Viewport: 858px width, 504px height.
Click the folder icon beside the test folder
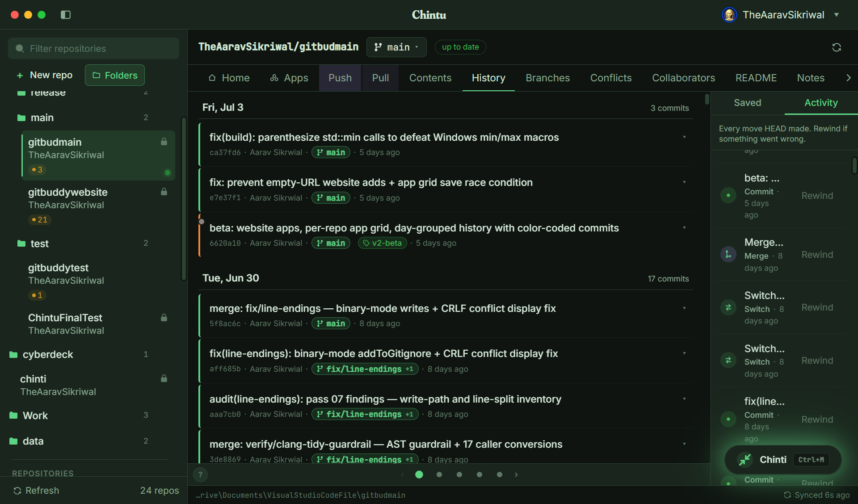[x=21, y=244]
